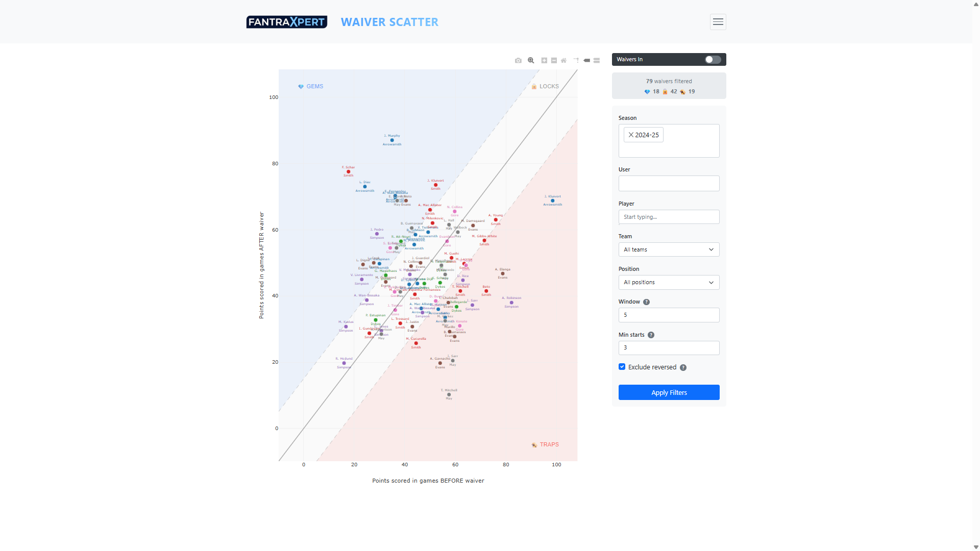
Task: Click the Min starts number field
Action: point(669,348)
